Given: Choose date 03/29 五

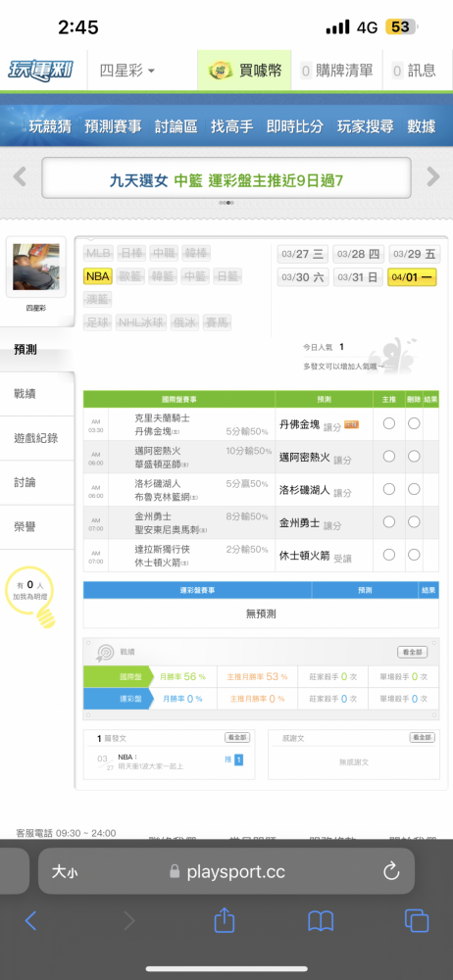Looking at the screenshot, I should [414, 254].
